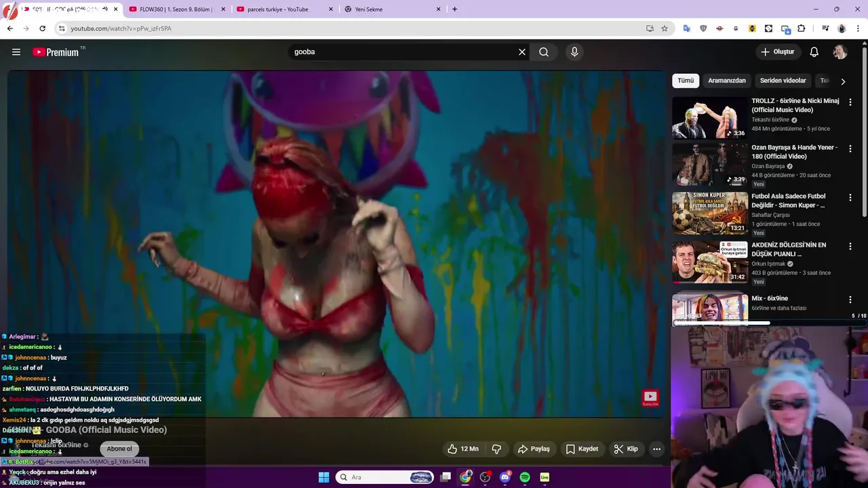Open Chrome extensions puzzle menu

[x=801, y=28]
